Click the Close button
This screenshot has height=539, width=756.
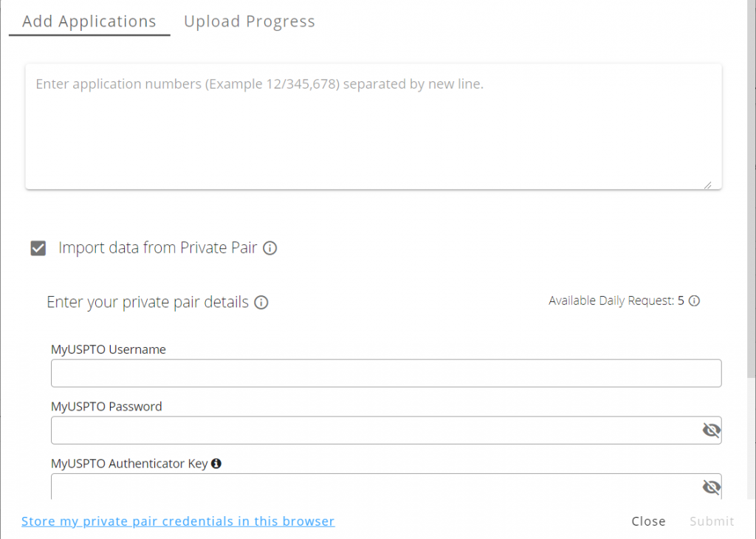coord(648,521)
